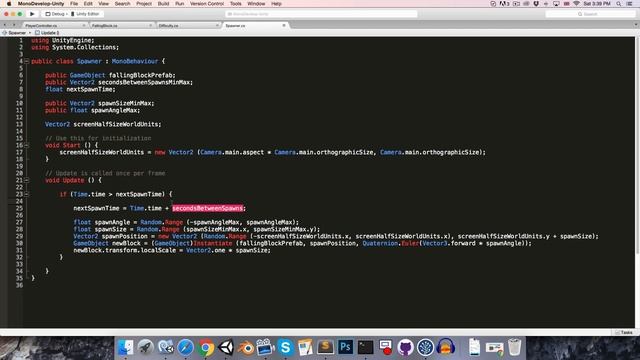The width and height of the screenshot is (640, 360).
Task: Open Audacity headphones icon in the dock
Action: click(x=445, y=348)
